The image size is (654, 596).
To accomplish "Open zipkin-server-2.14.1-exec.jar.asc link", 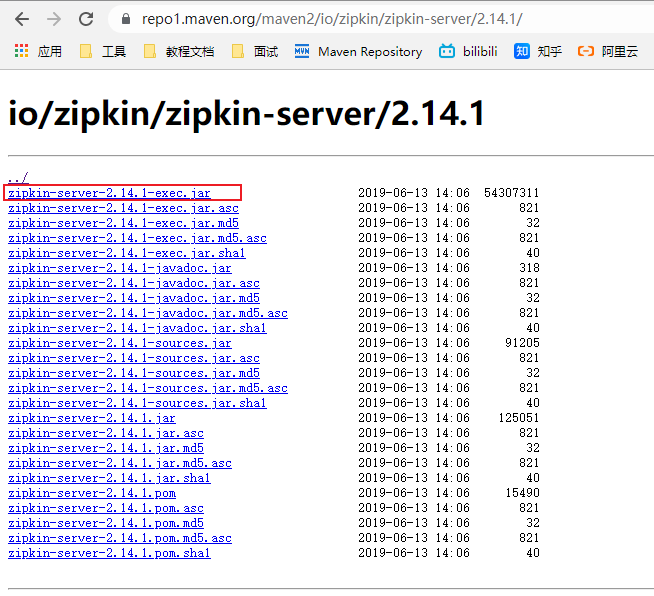I will pos(123,208).
